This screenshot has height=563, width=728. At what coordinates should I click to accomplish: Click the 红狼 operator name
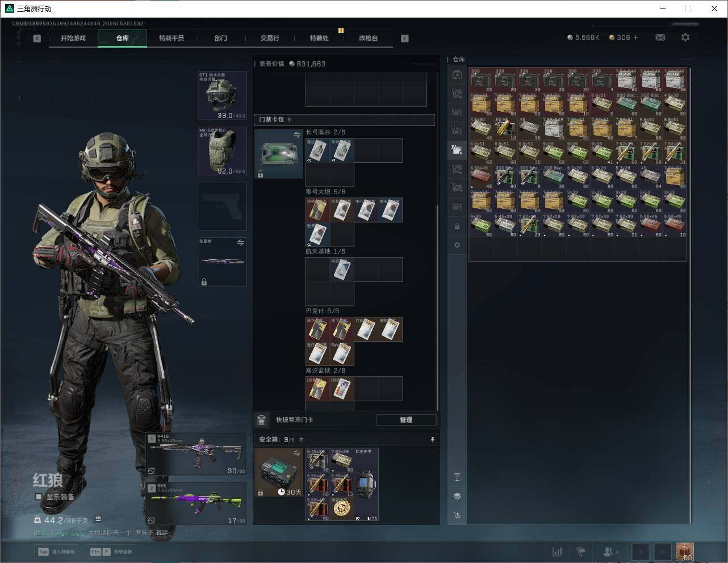click(x=48, y=480)
